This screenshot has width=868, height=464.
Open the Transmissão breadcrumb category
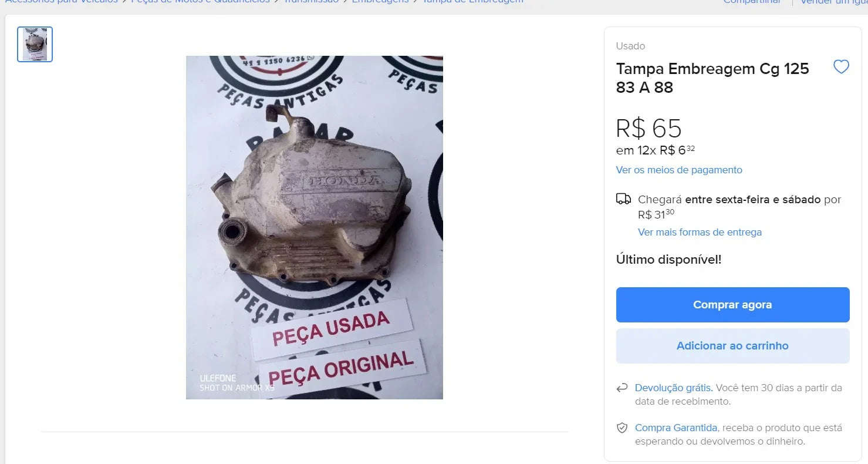click(x=311, y=2)
